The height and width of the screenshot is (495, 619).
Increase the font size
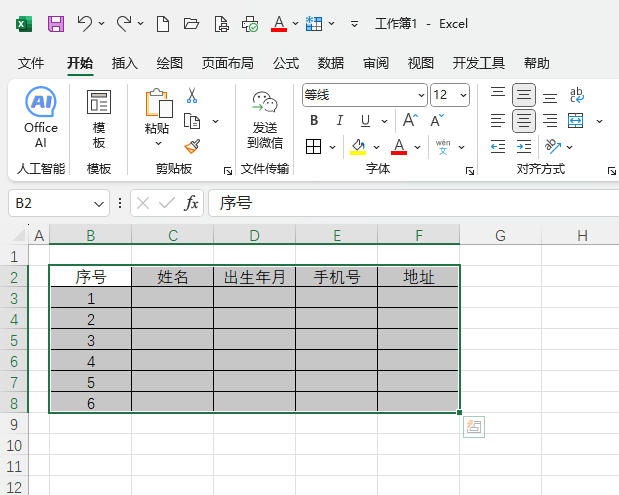[410, 120]
